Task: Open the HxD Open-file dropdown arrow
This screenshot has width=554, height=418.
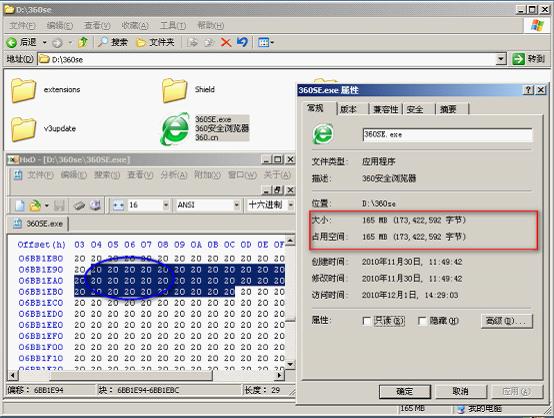Action: tap(47, 205)
